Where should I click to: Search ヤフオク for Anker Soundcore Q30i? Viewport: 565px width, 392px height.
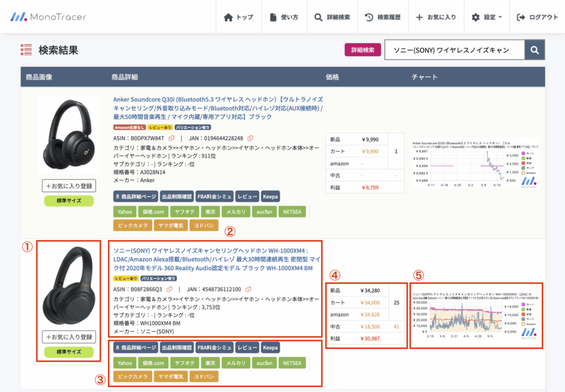(x=184, y=212)
